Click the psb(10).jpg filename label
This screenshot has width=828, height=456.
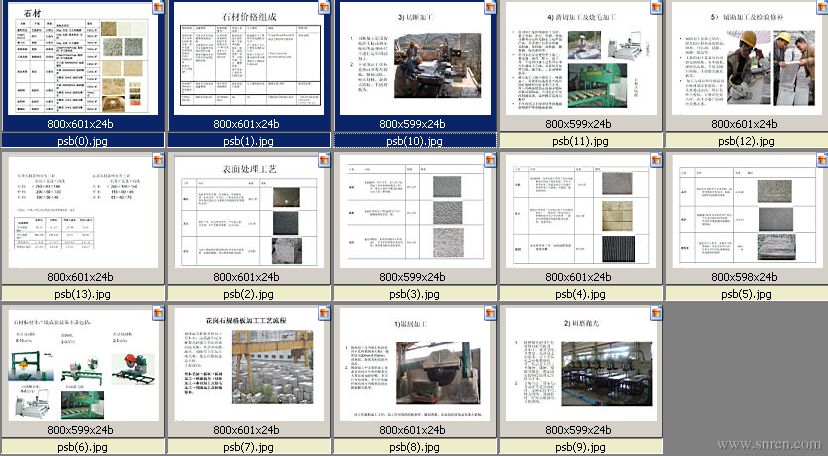pos(415,141)
